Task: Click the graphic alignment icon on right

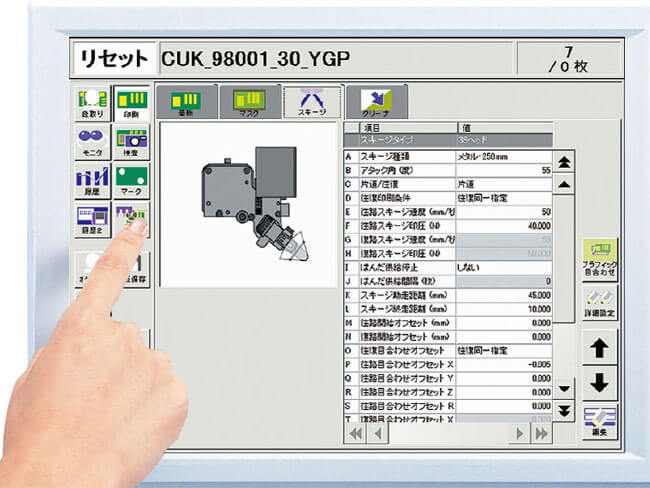Action: click(x=601, y=257)
